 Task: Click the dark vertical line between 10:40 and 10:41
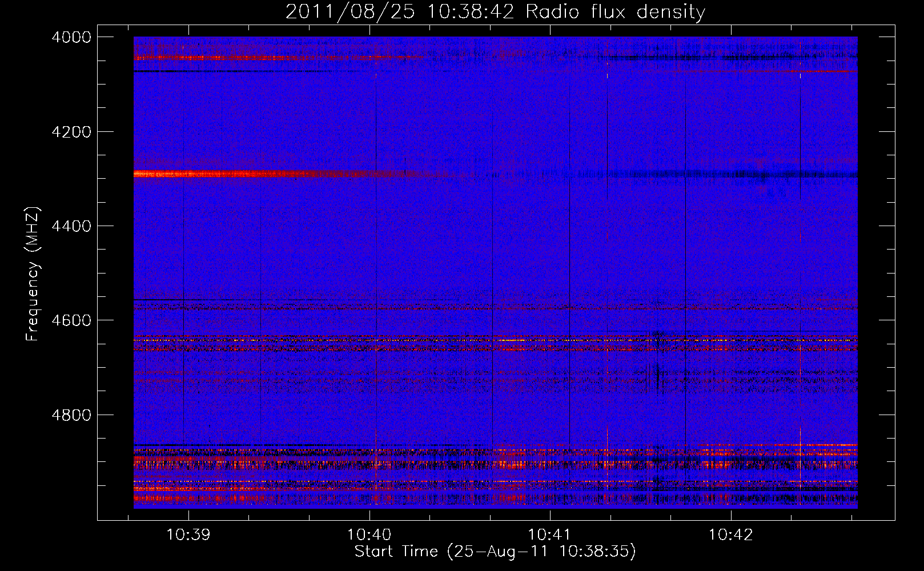point(492,257)
